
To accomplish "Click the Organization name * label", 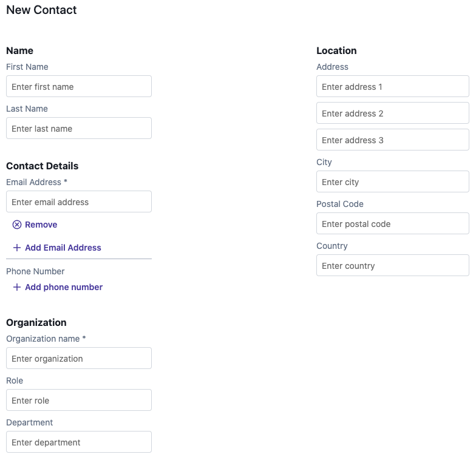I will click(46, 339).
